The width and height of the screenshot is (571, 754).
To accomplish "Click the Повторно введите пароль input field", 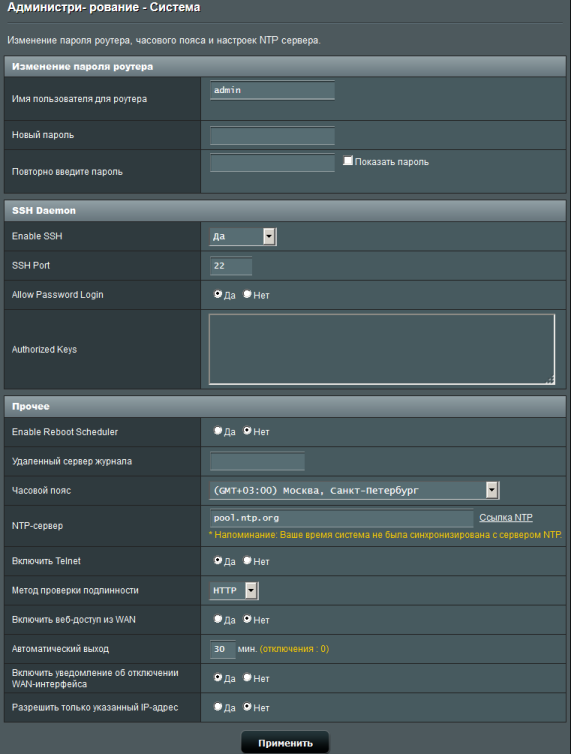I will (x=272, y=163).
